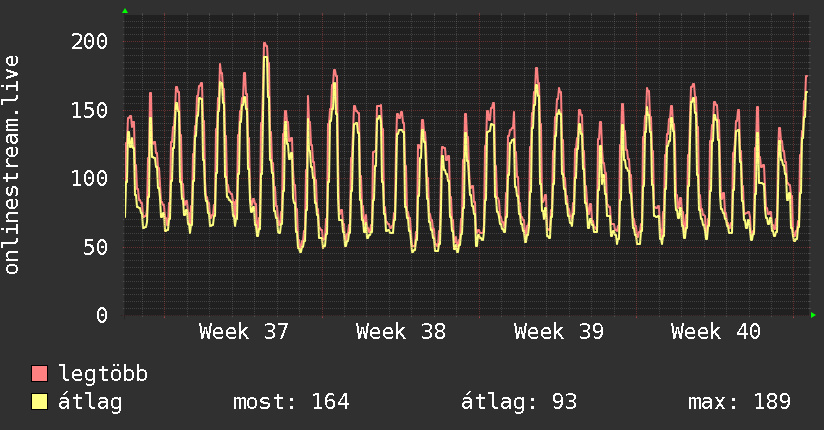Image resolution: width=824 pixels, height=430 pixels.
Task: Click the Week 38 axis label
Action: 401,331
